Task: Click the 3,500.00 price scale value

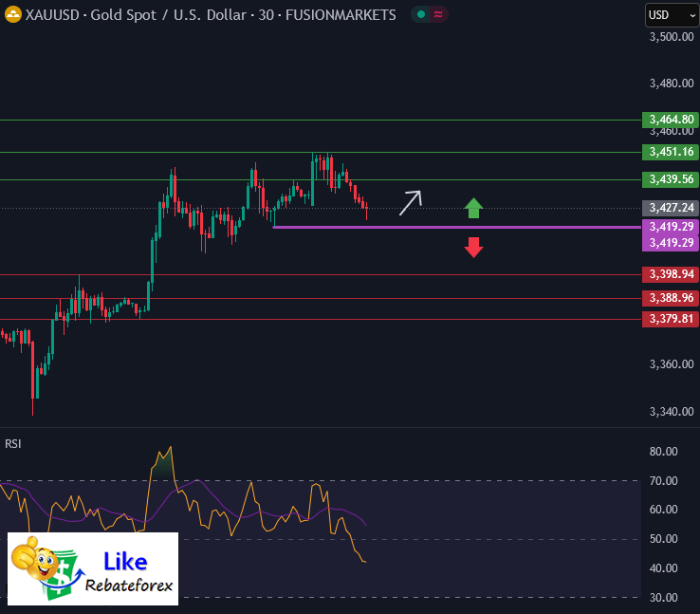Action: [672, 37]
